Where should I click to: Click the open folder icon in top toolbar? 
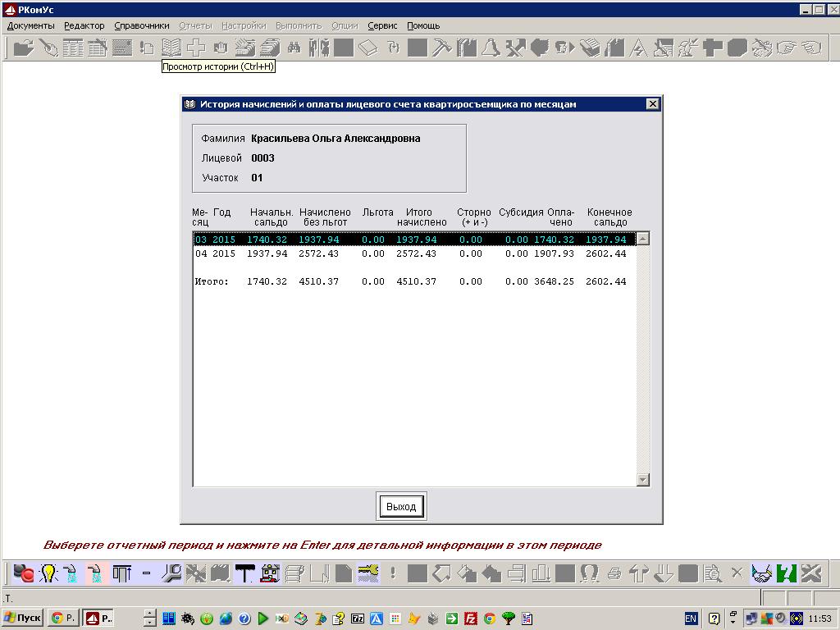click(x=23, y=48)
